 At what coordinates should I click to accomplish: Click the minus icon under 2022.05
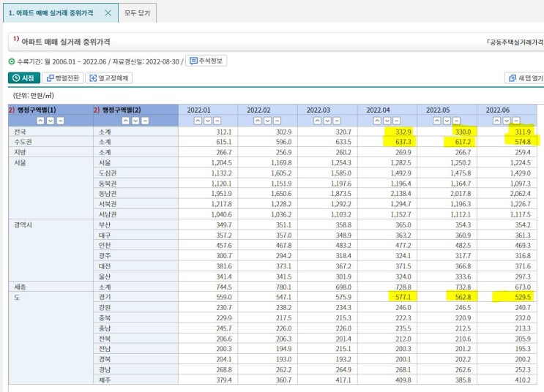(457, 121)
